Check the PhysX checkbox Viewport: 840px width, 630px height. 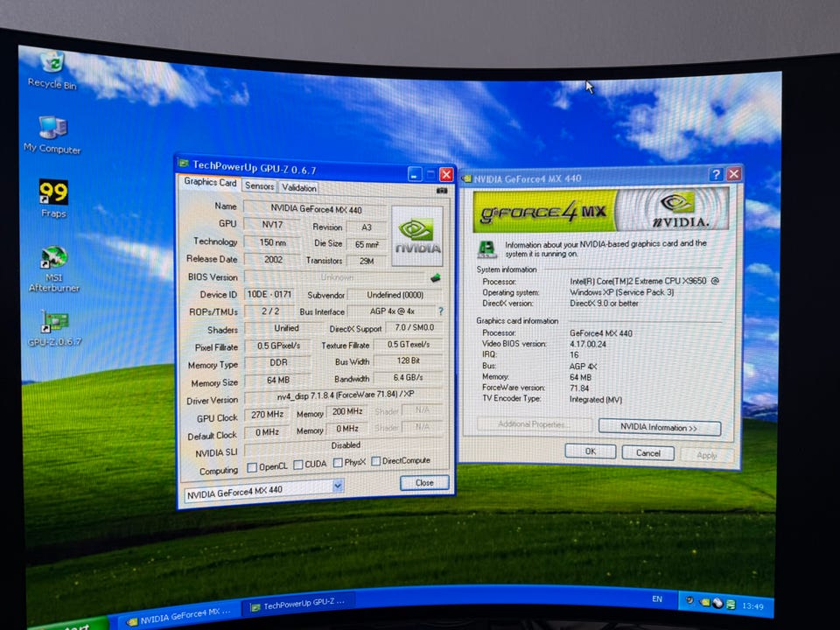tap(337, 463)
